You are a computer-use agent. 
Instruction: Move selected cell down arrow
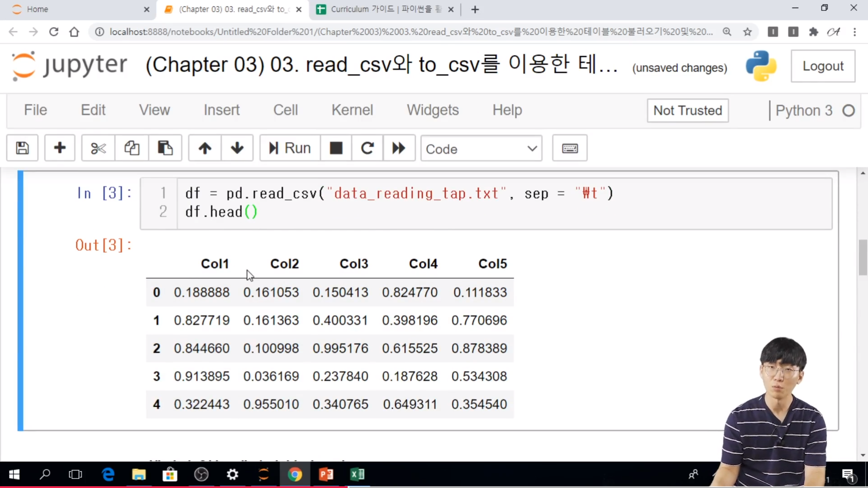(237, 148)
